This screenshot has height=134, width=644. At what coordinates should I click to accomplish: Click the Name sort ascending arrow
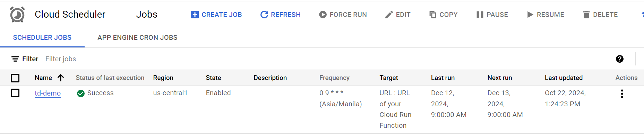[x=61, y=78]
